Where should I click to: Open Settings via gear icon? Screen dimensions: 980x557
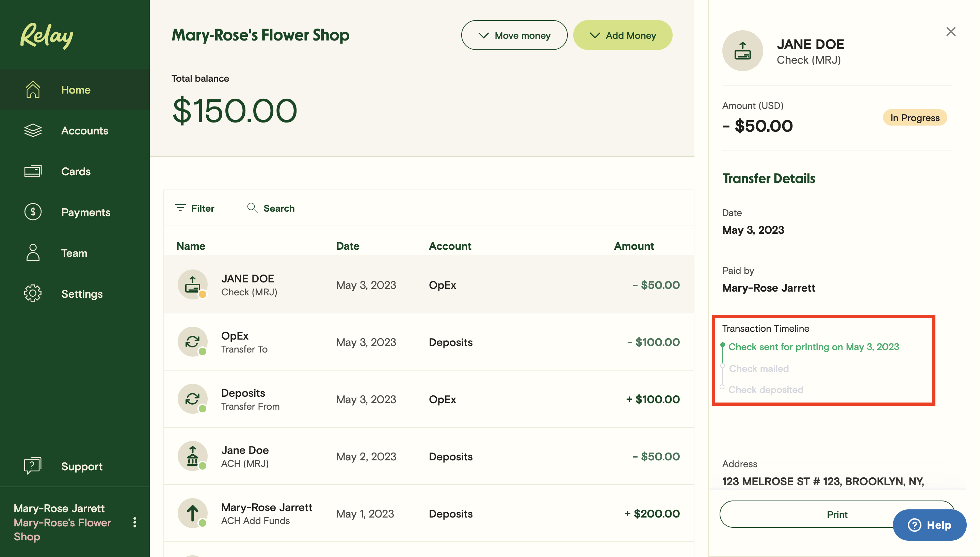[x=33, y=293]
